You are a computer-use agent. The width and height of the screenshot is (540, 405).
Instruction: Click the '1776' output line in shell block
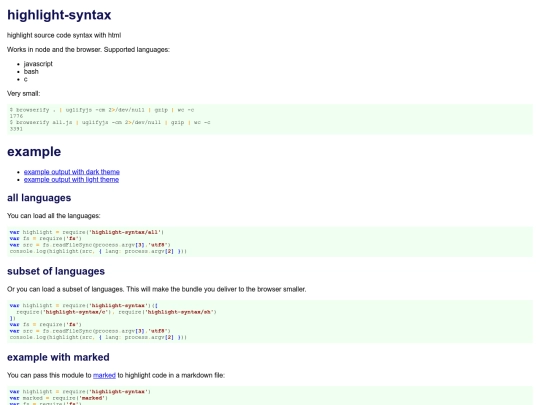pos(16,116)
